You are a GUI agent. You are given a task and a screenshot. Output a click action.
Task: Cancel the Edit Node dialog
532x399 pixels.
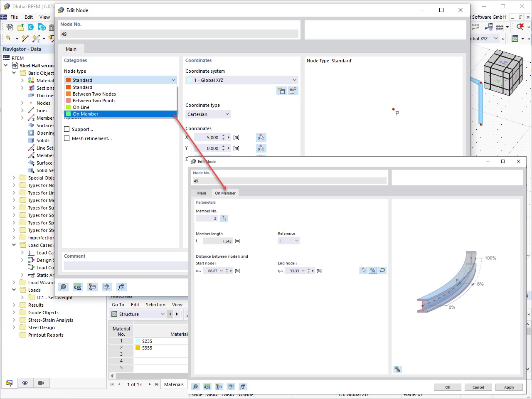point(478,387)
